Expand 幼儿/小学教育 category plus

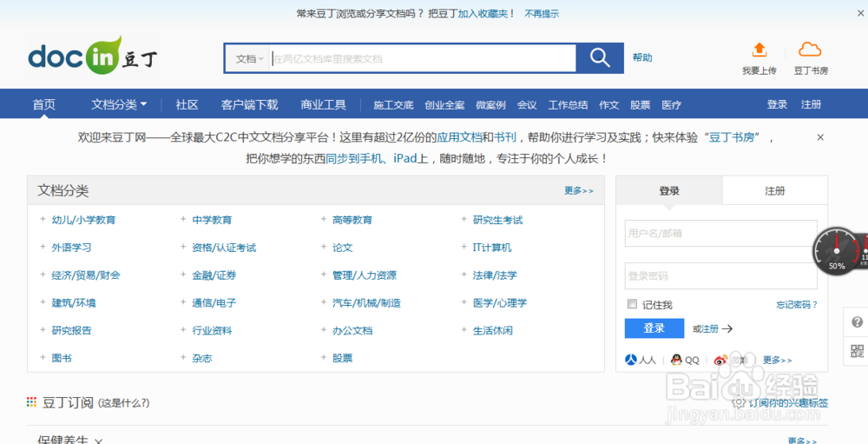(x=43, y=220)
